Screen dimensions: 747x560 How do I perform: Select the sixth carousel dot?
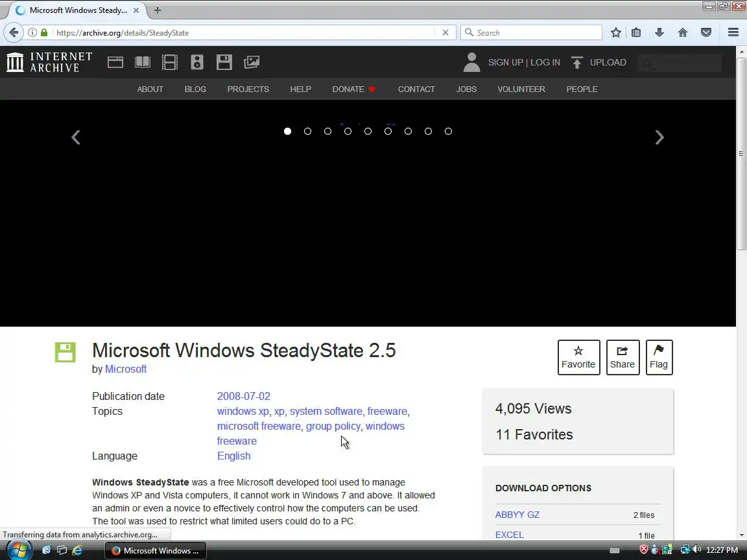coord(388,131)
